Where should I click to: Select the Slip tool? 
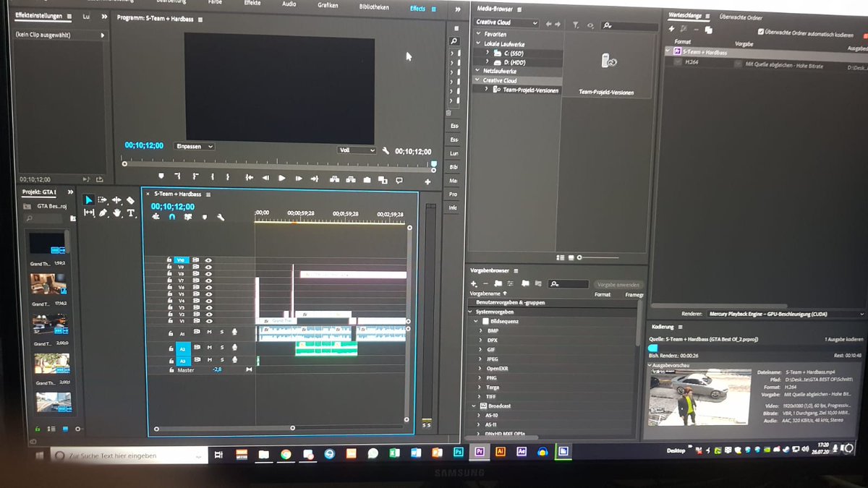(x=89, y=213)
